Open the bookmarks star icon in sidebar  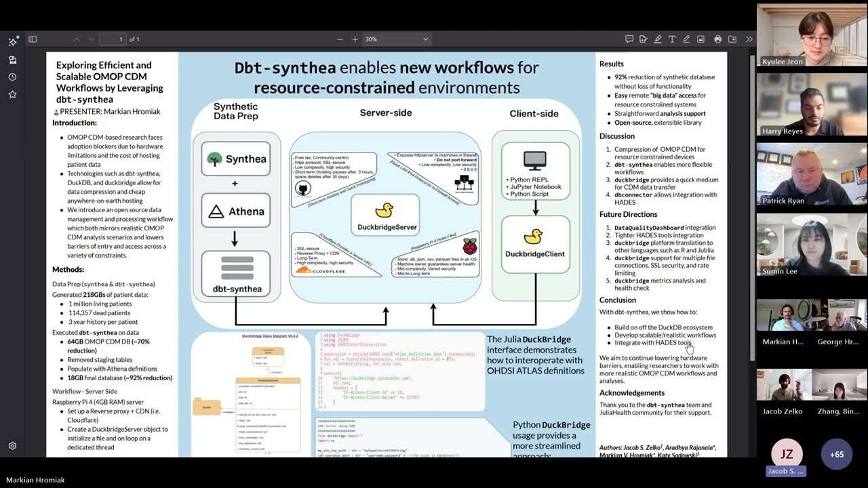pyautogui.click(x=12, y=94)
